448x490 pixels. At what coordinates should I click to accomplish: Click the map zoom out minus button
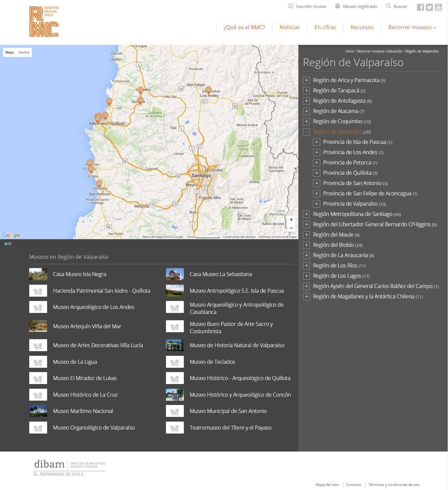tap(291, 228)
